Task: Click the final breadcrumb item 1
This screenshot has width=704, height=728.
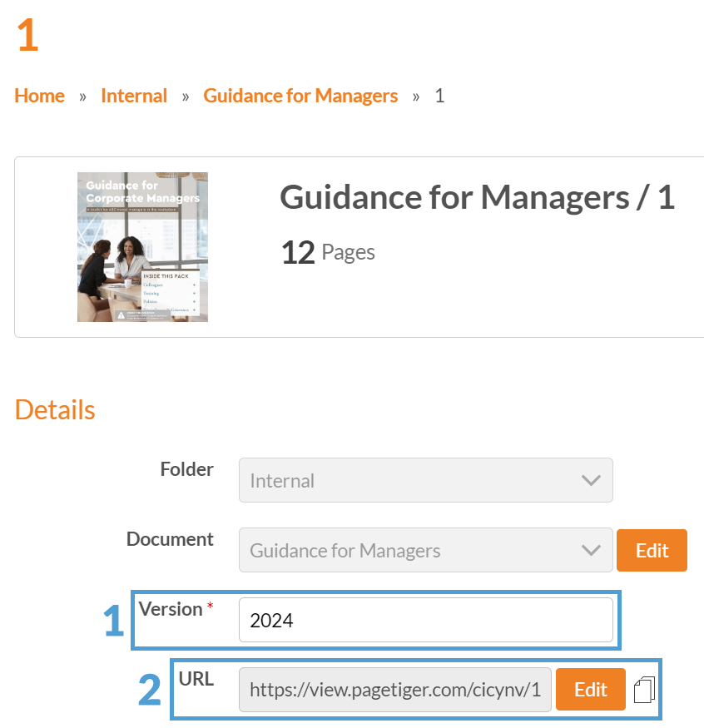Action: pos(439,96)
